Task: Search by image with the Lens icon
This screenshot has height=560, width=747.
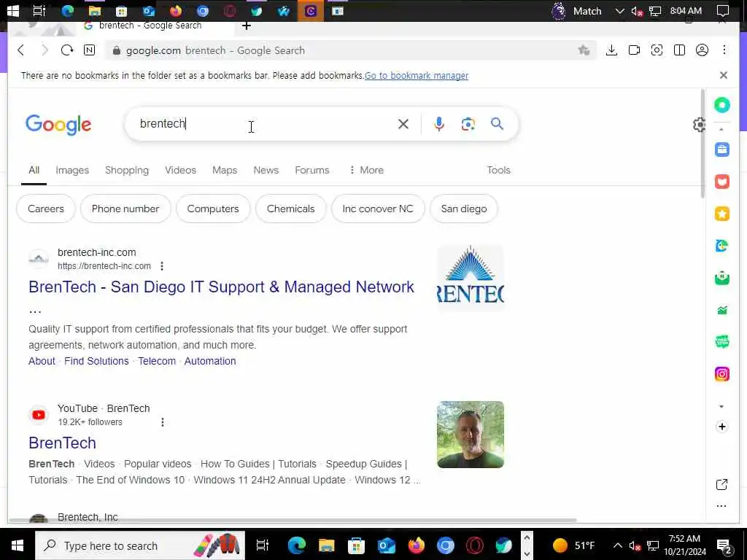Action: point(468,124)
